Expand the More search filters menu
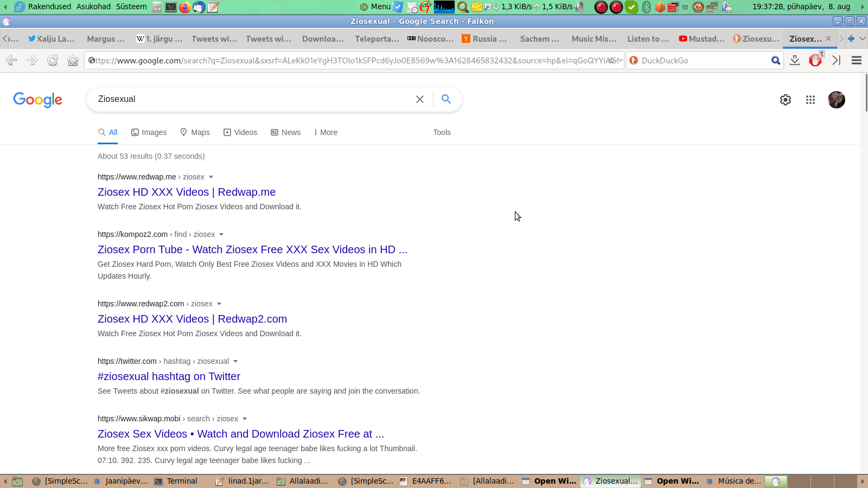This screenshot has width=868, height=488. coord(325,132)
